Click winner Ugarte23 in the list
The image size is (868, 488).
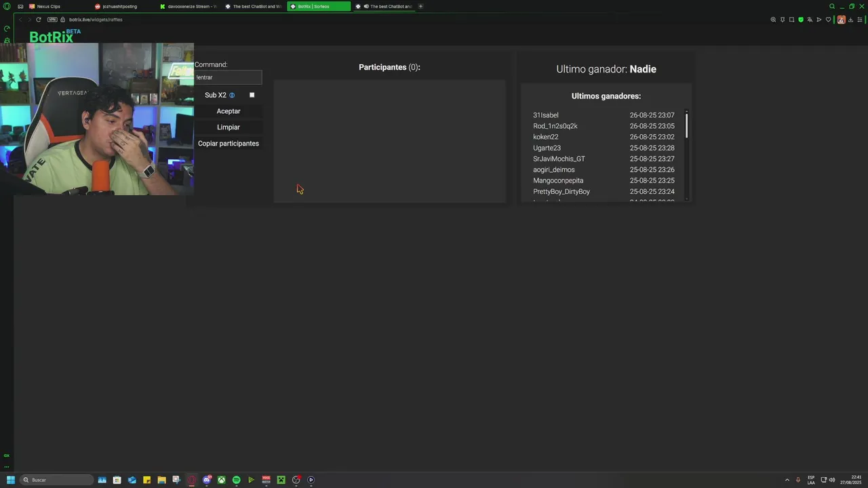tap(547, 148)
